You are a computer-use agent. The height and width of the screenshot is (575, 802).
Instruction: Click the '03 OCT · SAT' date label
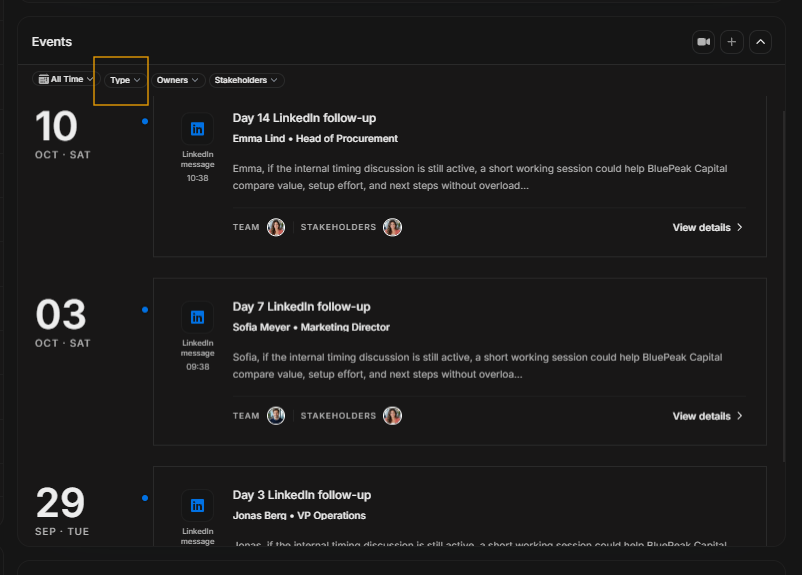(62, 324)
